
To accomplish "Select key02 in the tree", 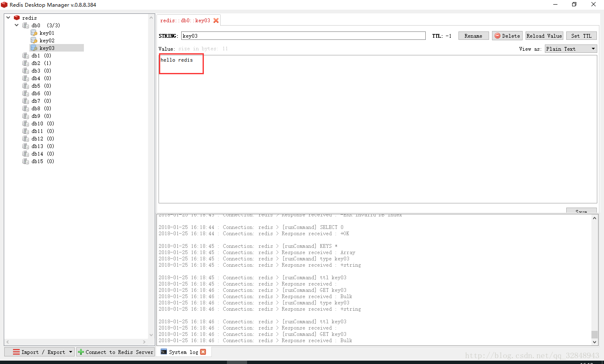I will click(x=47, y=40).
